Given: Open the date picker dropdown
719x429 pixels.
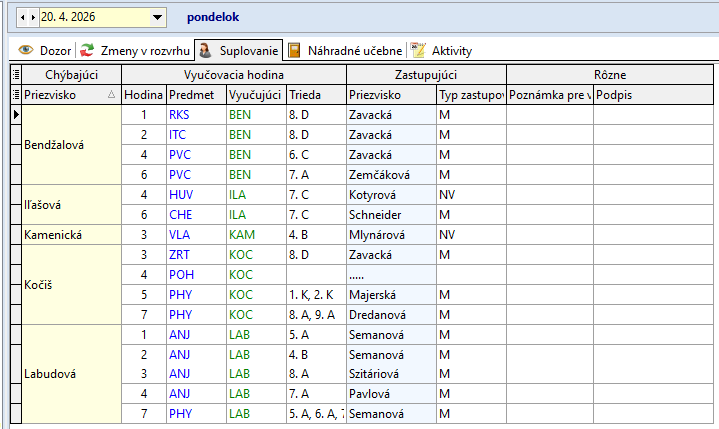Looking at the screenshot, I should point(157,17).
